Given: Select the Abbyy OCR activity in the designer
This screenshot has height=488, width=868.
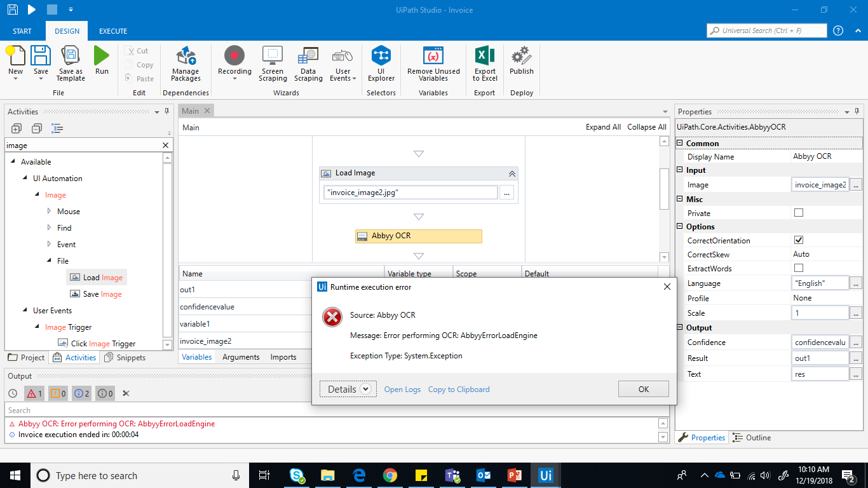Looking at the screenshot, I should [419, 236].
